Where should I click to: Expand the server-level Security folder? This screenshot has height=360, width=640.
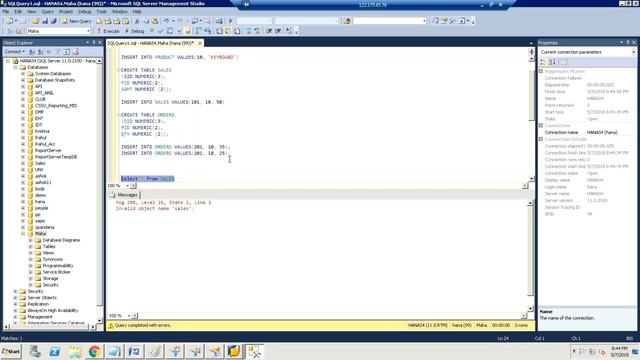[16, 291]
